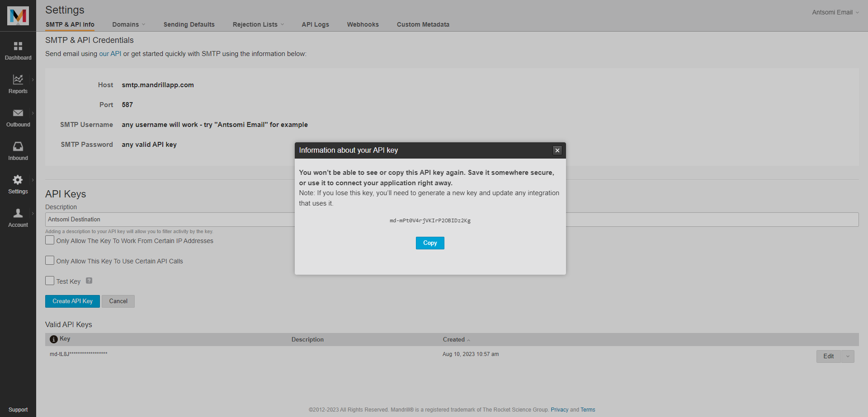The width and height of the screenshot is (868, 417).
Task: Click the host value smtp.mandrillapp.com
Action: (x=158, y=85)
